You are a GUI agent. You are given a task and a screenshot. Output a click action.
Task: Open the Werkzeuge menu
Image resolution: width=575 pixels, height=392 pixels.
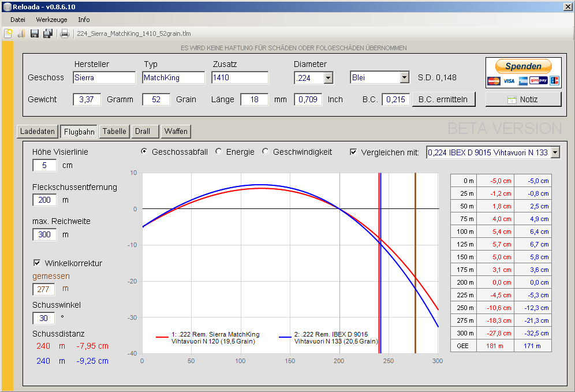point(52,20)
